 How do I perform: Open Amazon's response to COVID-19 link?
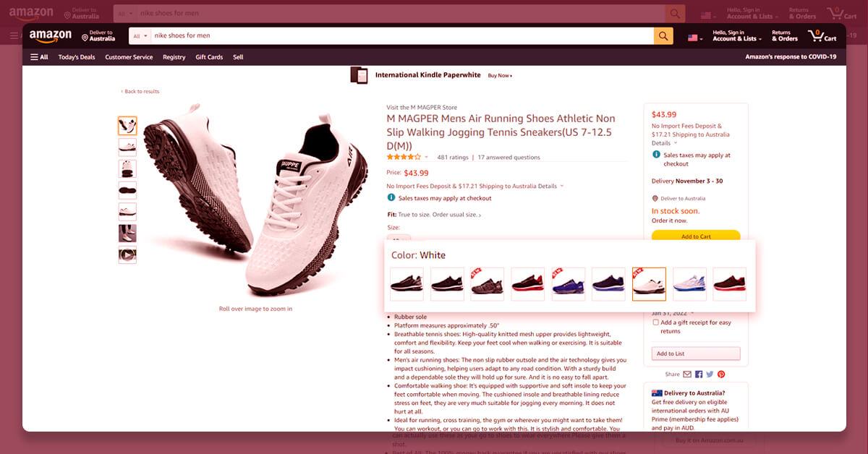[x=791, y=57]
